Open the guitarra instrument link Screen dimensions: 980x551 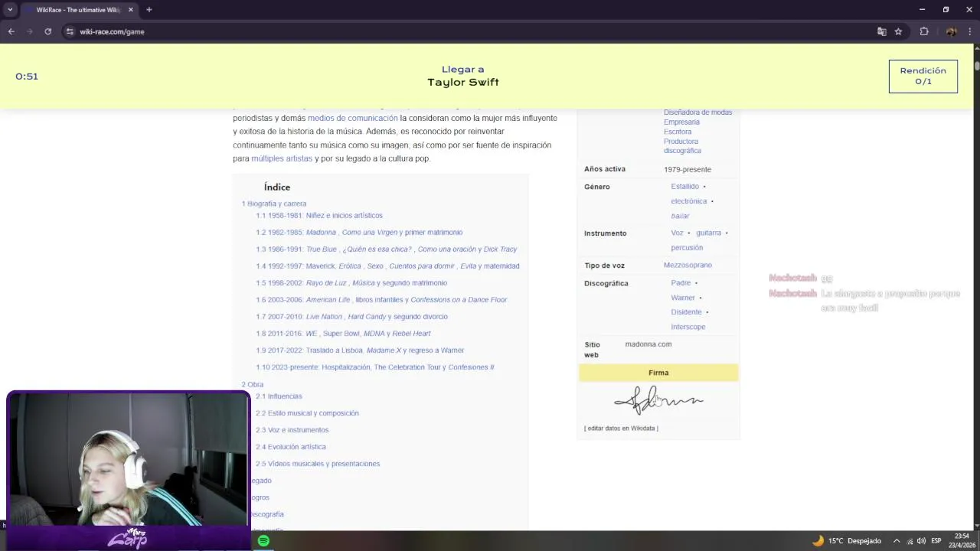click(708, 233)
